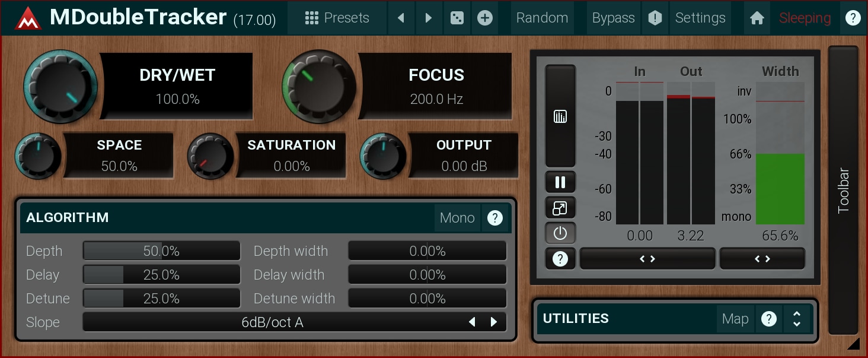Click the home icon in top bar

click(757, 18)
